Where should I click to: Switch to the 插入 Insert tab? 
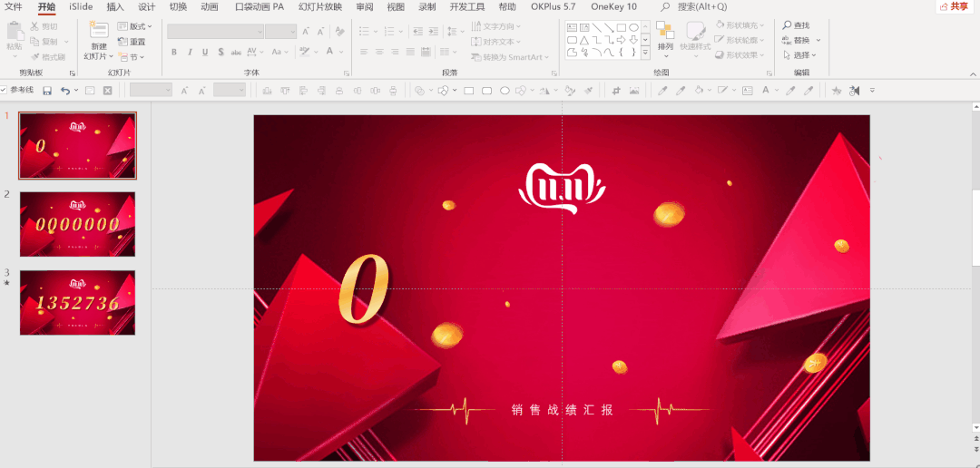pyautogui.click(x=115, y=7)
